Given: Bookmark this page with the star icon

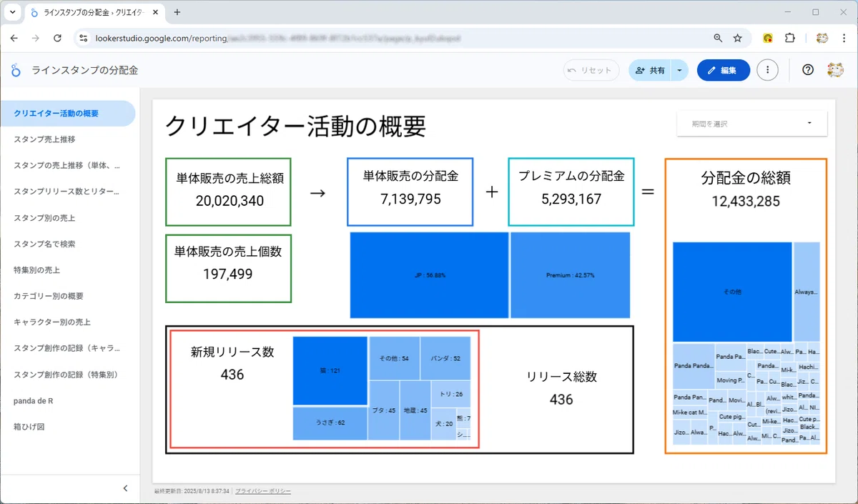Looking at the screenshot, I should pos(737,38).
